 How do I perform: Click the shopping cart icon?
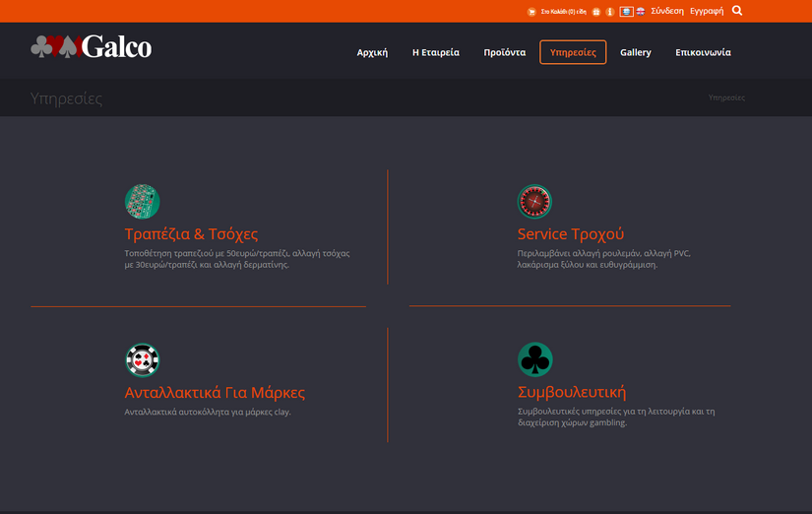(x=532, y=12)
